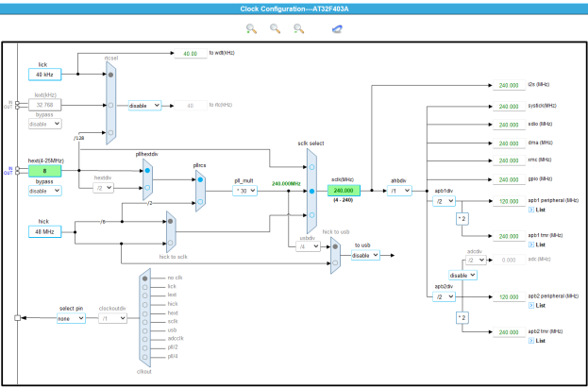Select the hext radio in clkout mux
This screenshot has width=588, height=388.
point(144,312)
